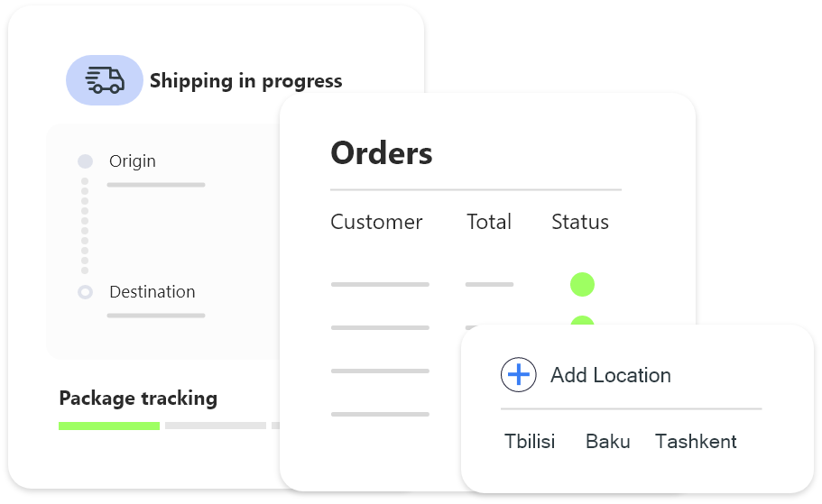Click the first customer row placeholder
This screenshot has width=822, height=504.
point(380,285)
